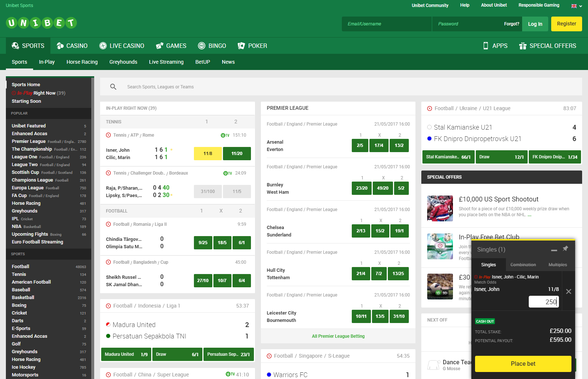Click the betslip stake amount field
588x379 pixels.
pyautogui.click(x=543, y=302)
